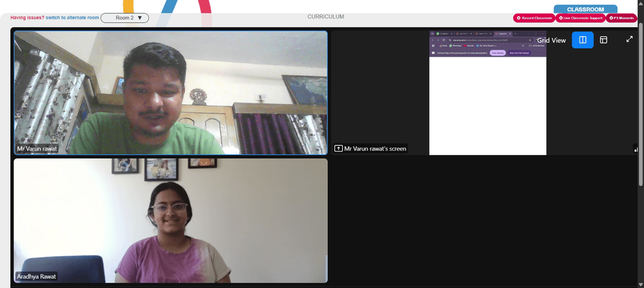
Task: Switch to the sidebar panel layout icon
Action: [603, 40]
